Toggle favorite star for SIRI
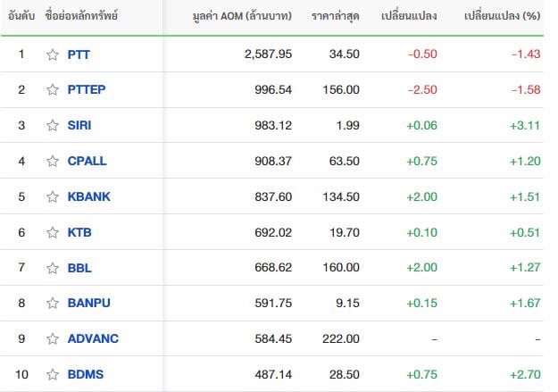 click(53, 125)
